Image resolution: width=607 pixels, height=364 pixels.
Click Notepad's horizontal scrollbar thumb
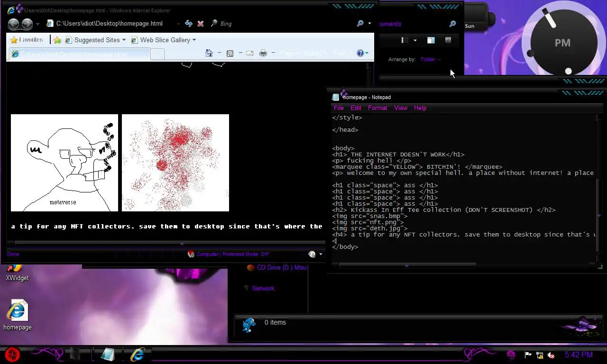[x=407, y=266]
